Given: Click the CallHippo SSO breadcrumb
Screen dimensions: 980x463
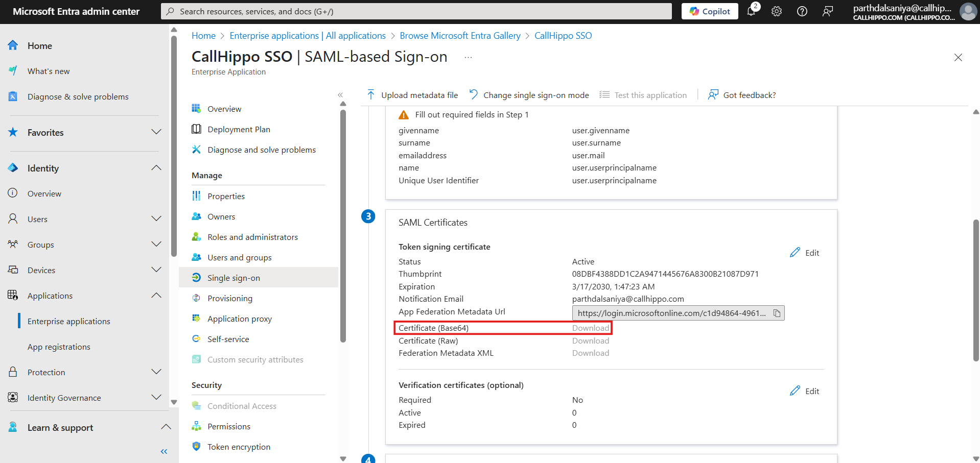Looking at the screenshot, I should [x=563, y=36].
